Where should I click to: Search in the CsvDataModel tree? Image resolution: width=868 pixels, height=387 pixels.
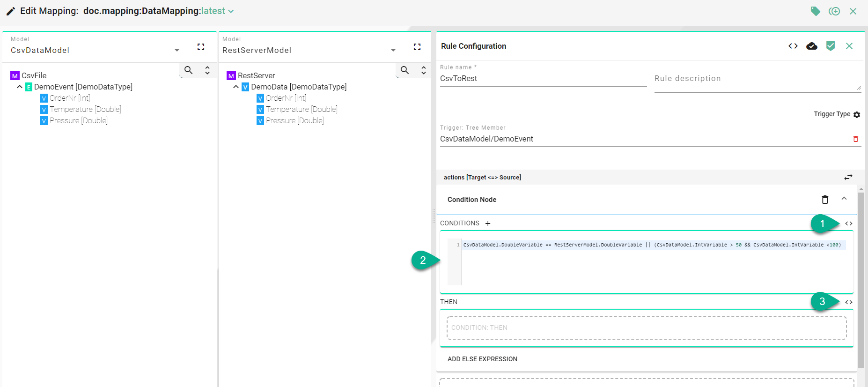pyautogui.click(x=189, y=70)
